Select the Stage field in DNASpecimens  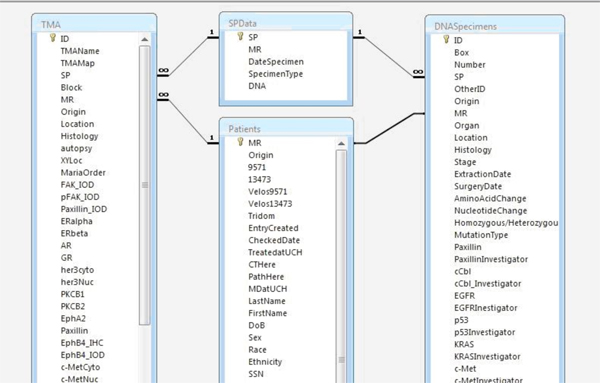pyautogui.click(x=465, y=162)
